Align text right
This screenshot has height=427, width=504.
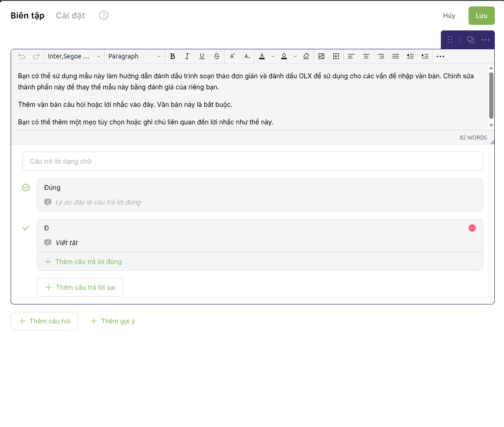coord(381,57)
